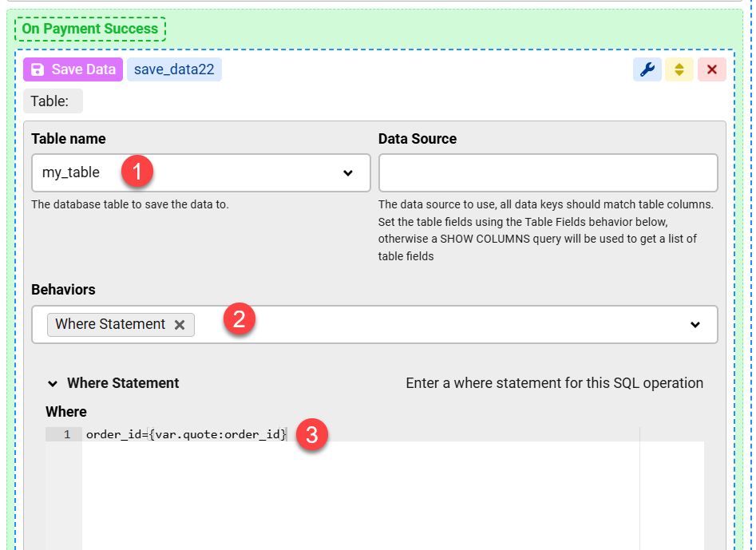Remove the Where Statement behavior tag
Image resolution: width=756 pixels, height=550 pixels.
(180, 325)
